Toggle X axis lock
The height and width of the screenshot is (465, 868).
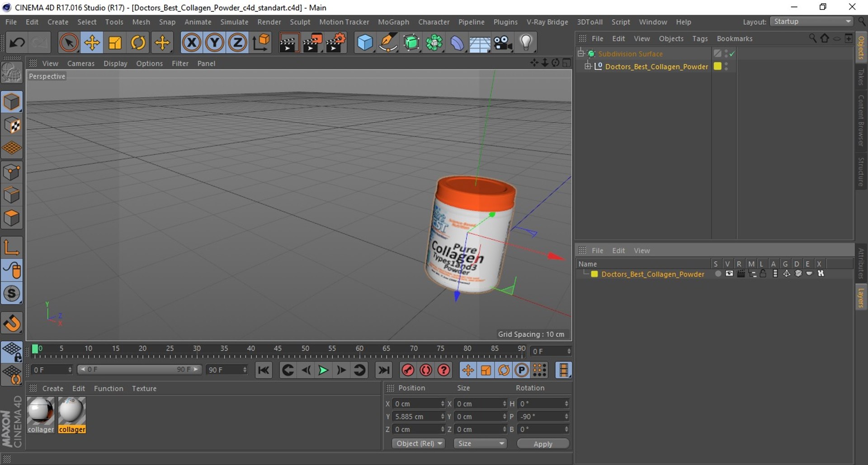192,43
